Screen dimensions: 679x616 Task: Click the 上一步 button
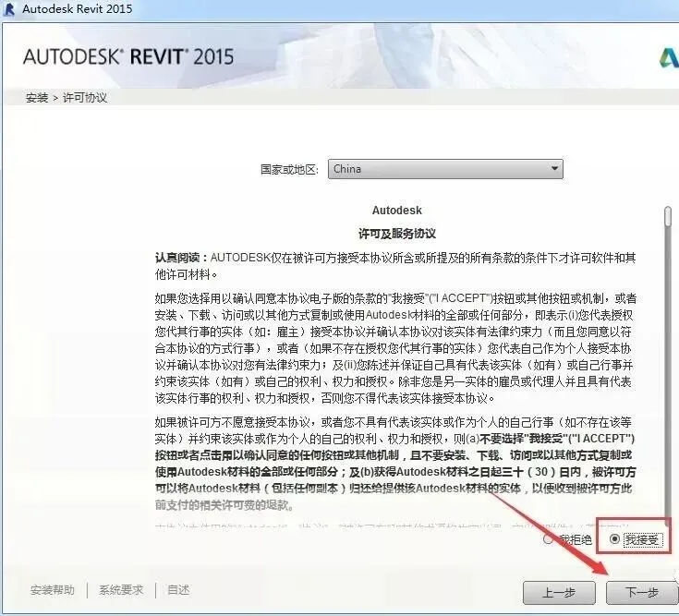pos(559,592)
